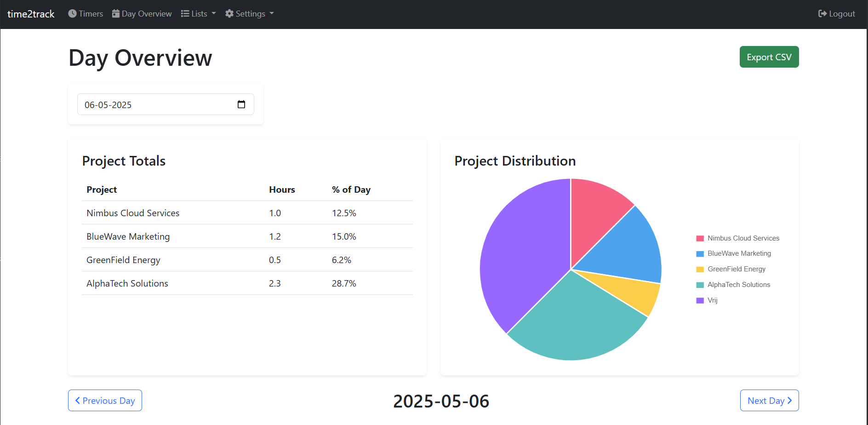
Task: Click the 15.0% cell for BlueWave
Action: pos(344,236)
